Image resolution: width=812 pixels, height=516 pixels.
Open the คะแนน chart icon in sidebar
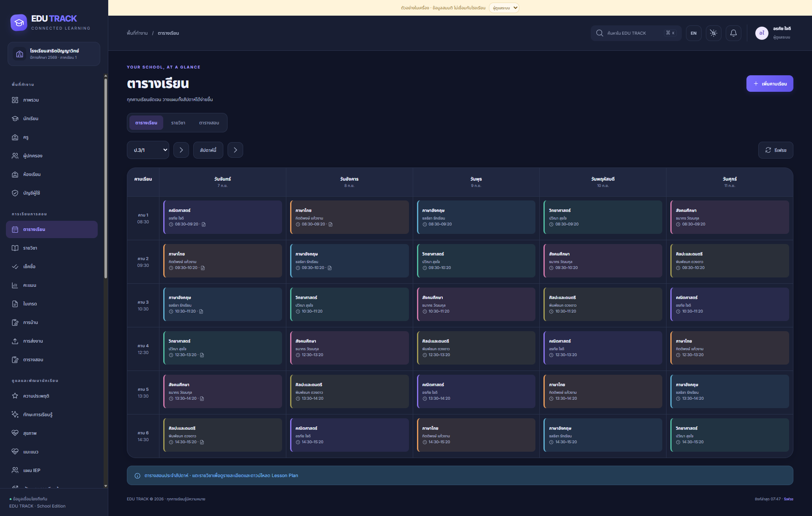[x=15, y=285]
